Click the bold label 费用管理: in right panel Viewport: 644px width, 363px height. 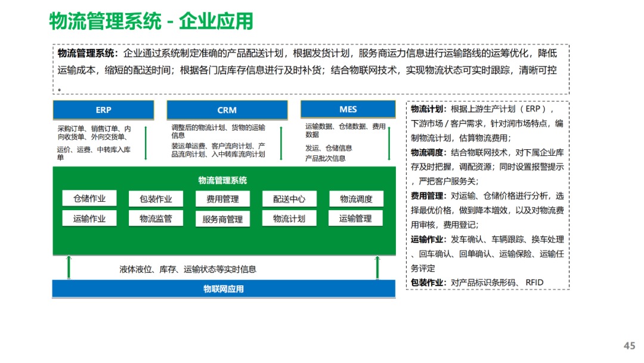429,196
